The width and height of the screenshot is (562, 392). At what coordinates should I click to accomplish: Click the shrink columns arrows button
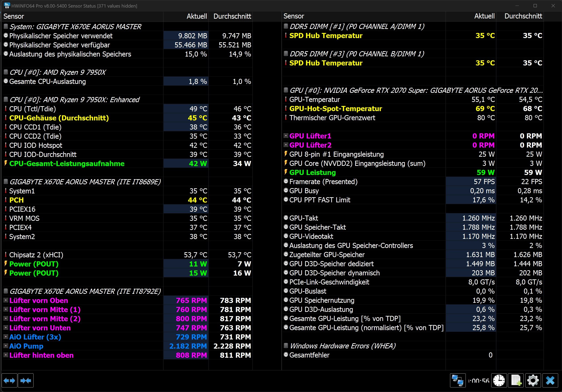pos(26,380)
